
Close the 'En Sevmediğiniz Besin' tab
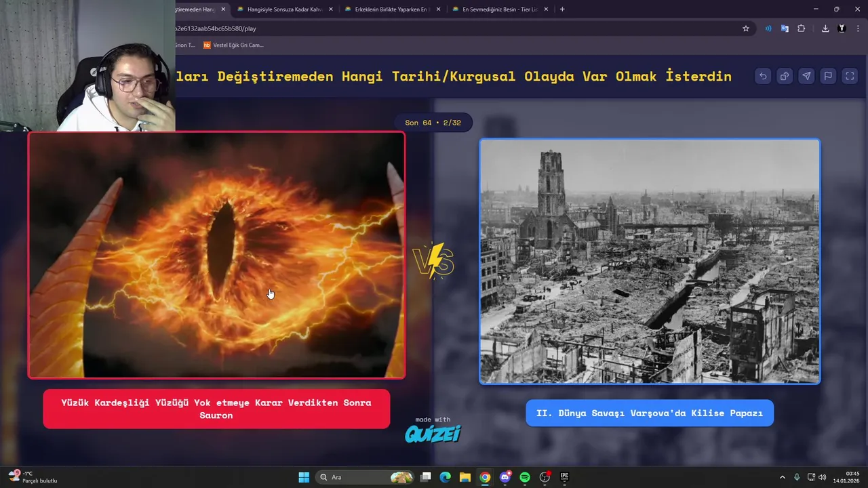point(546,9)
